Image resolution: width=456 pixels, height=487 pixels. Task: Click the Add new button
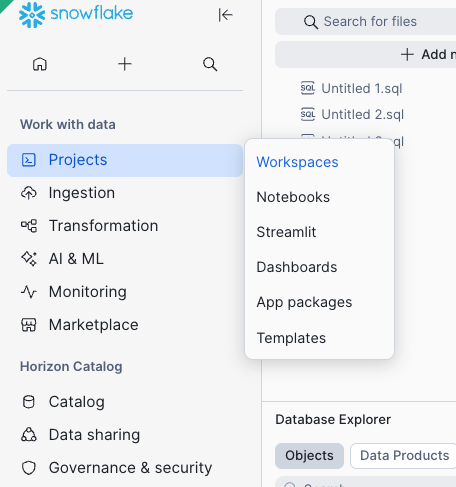(365, 54)
